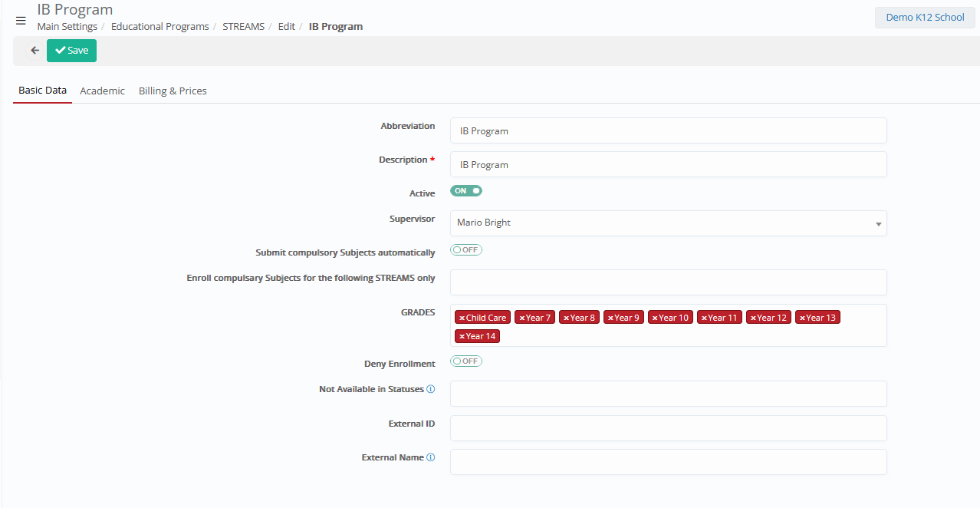
Task: Click the External ID input field
Action: coord(668,428)
